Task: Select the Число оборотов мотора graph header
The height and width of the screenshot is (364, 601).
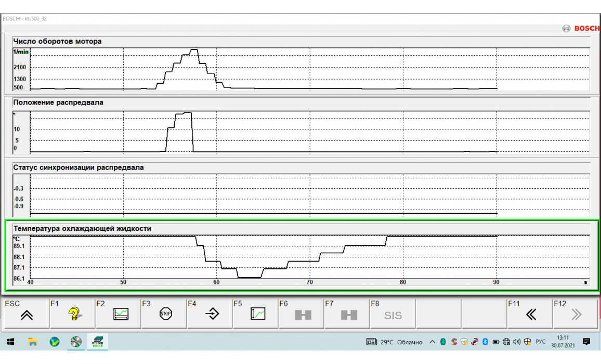Action: pos(57,41)
